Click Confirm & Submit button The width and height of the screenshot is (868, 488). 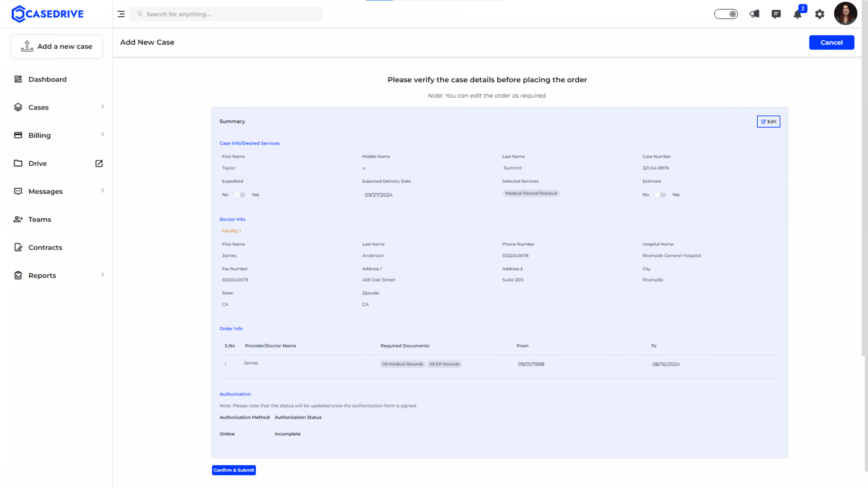click(234, 470)
